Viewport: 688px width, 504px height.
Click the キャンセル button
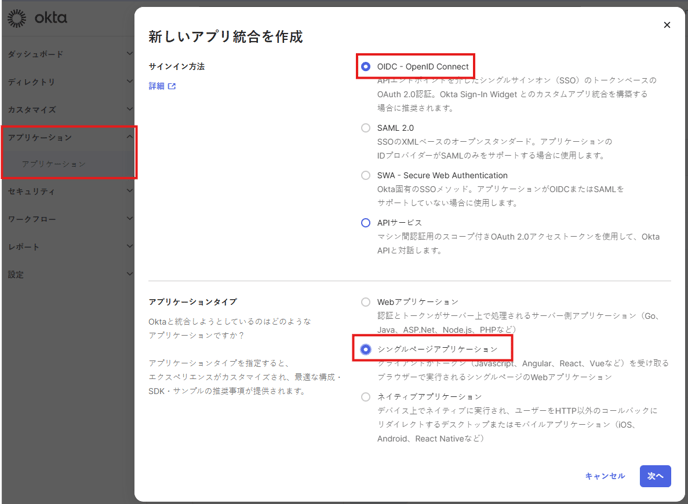pos(605,476)
